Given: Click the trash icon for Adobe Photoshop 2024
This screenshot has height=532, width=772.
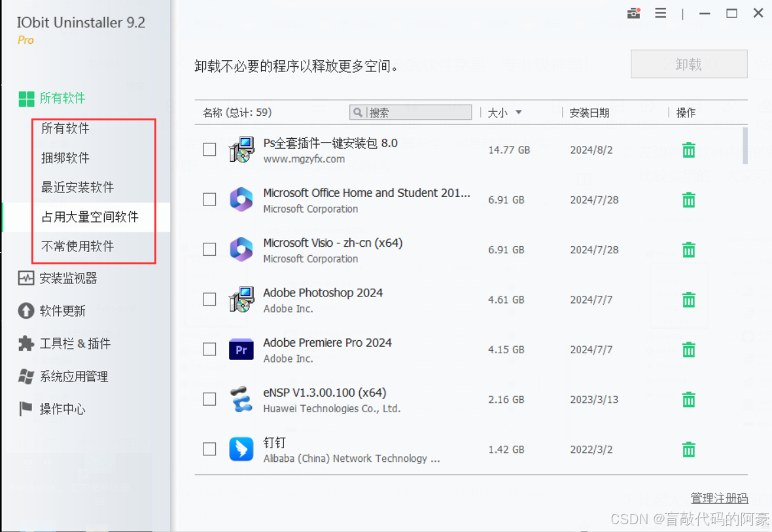Looking at the screenshot, I should point(689,300).
